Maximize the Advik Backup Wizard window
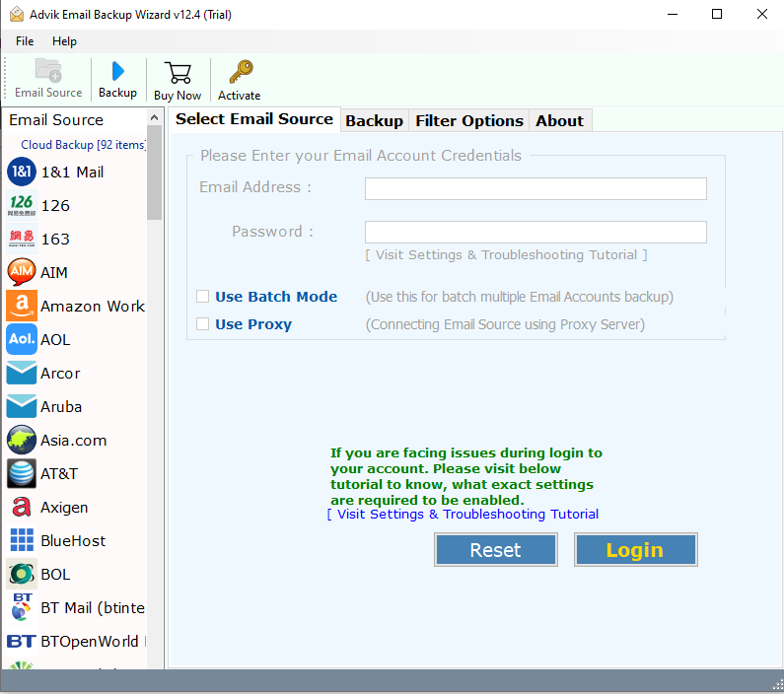The width and height of the screenshot is (784, 694). click(x=717, y=14)
